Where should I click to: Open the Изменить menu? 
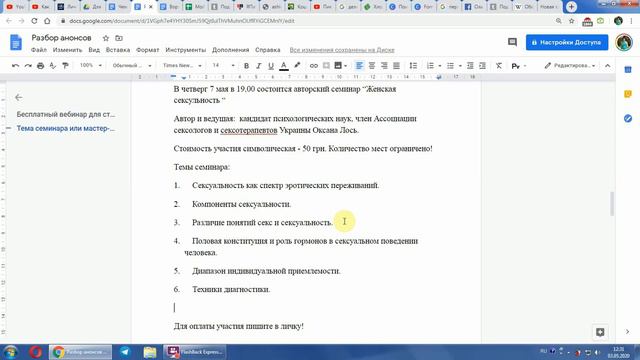(x=67, y=50)
